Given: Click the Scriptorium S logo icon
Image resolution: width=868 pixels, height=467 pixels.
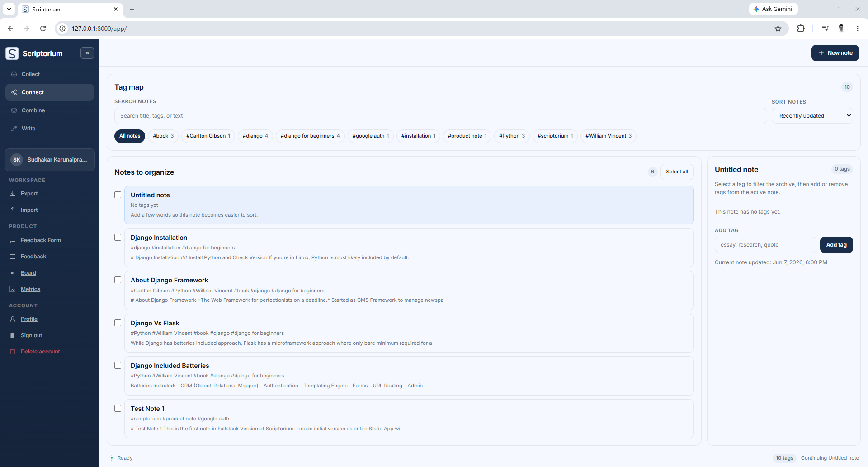Looking at the screenshot, I should [12, 53].
